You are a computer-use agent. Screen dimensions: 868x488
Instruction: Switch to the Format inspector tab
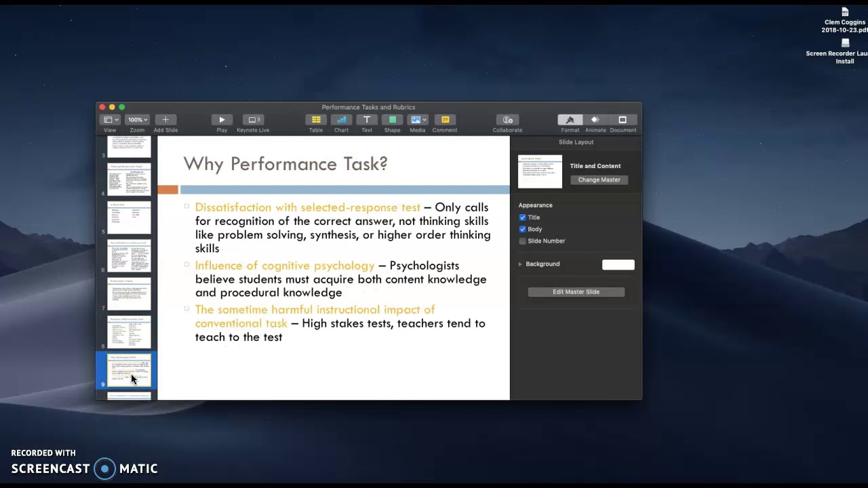(570, 120)
